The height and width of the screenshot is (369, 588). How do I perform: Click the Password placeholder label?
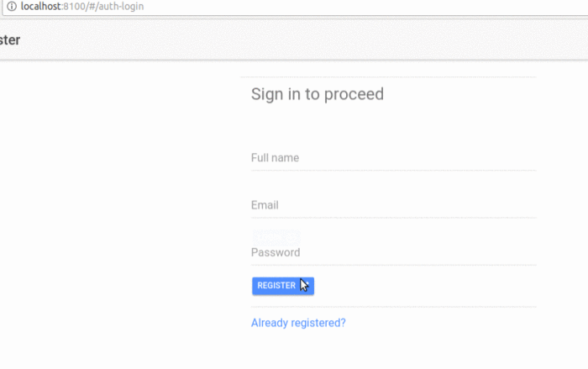275,252
